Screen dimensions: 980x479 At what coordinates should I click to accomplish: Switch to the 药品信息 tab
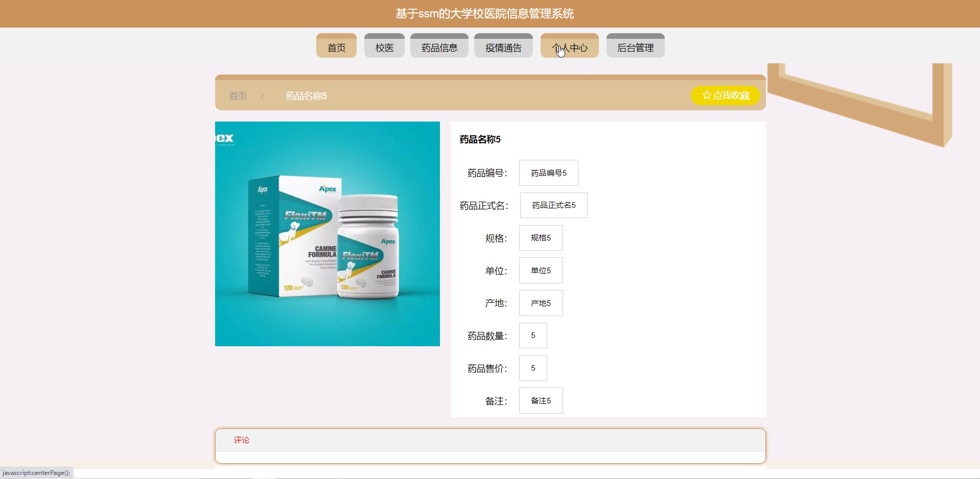click(x=439, y=46)
